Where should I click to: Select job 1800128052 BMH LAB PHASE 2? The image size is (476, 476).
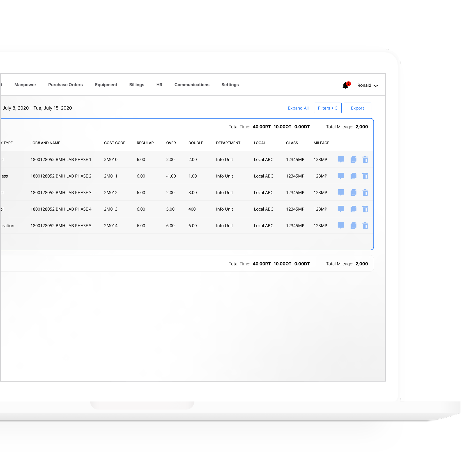pyautogui.click(x=61, y=176)
